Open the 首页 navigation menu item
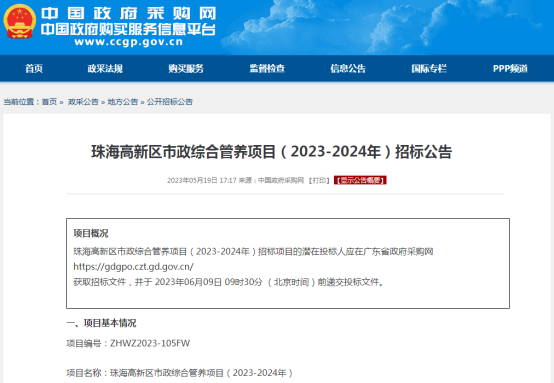554x383 pixels. click(34, 69)
